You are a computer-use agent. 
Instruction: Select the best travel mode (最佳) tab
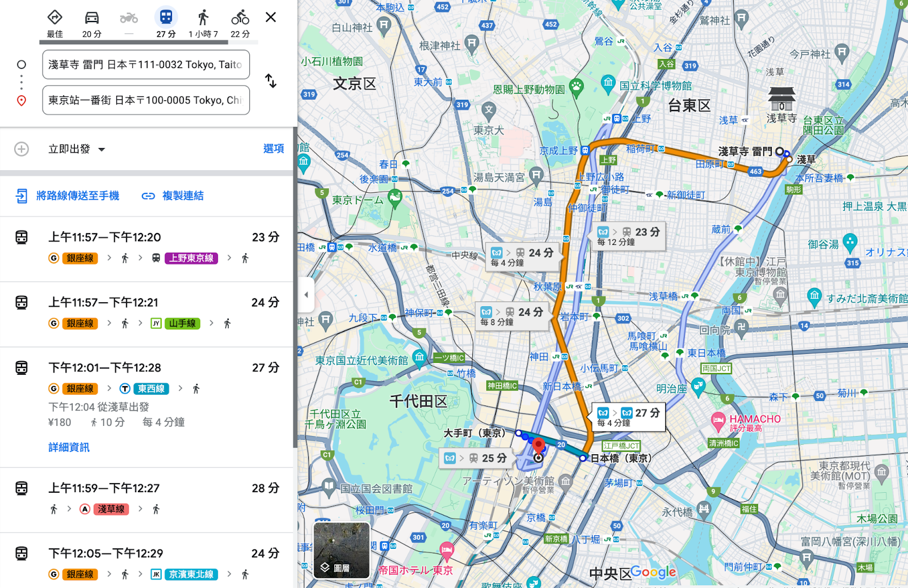(x=54, y=24)
